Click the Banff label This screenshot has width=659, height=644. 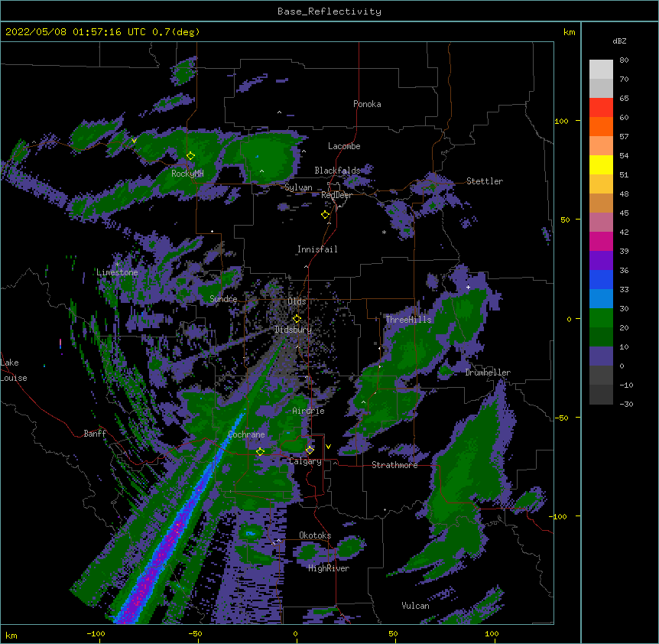point(95,434)
